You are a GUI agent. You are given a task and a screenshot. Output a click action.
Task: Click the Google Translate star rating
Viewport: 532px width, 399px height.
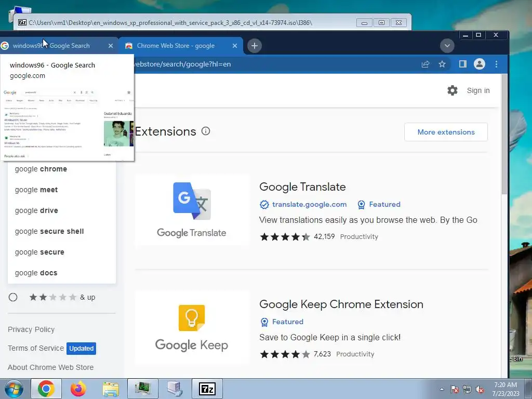coord(285,236)
